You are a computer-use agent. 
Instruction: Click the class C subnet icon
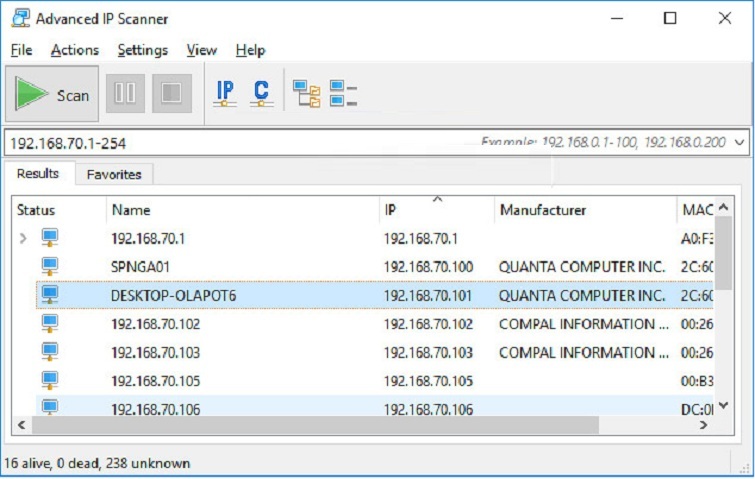click(261, 94)
